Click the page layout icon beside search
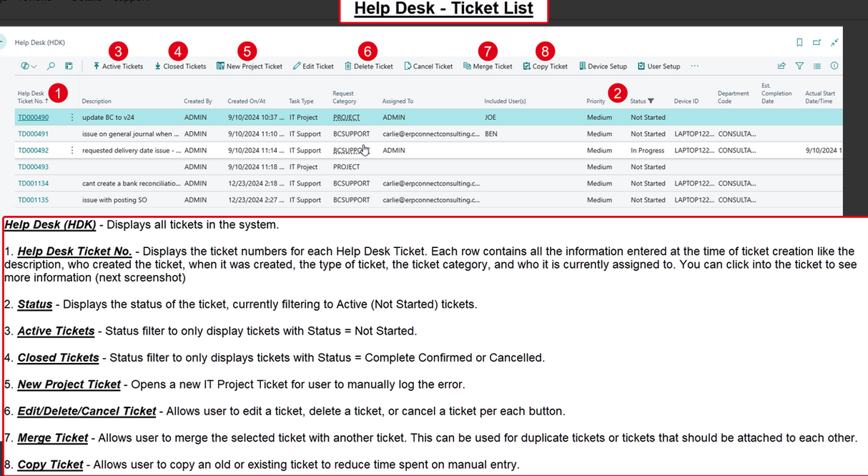Viewport: 868px width, 476px height. coord(69,66)
